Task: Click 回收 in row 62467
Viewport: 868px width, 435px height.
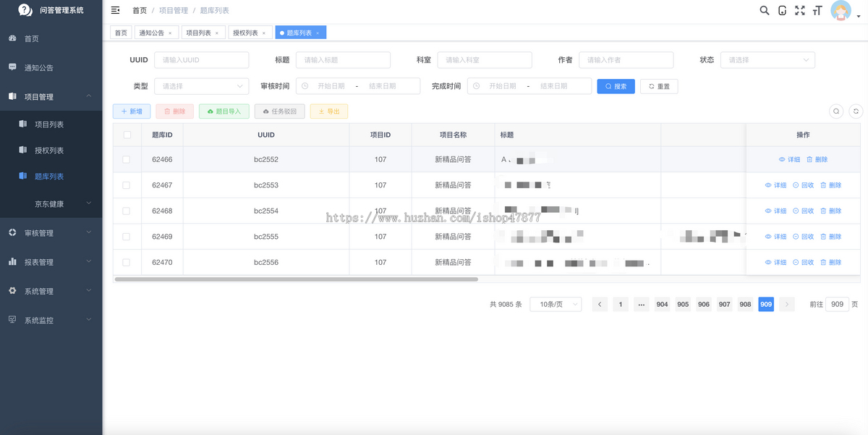Action: coord(803,185)
